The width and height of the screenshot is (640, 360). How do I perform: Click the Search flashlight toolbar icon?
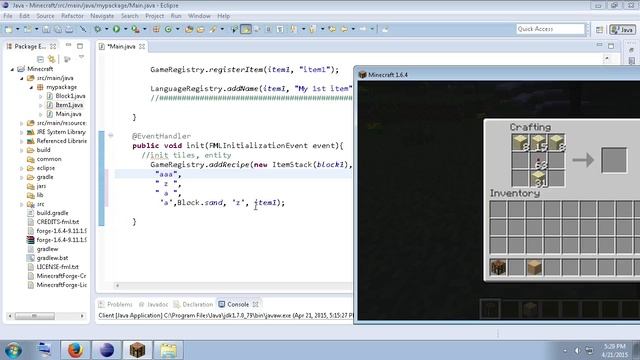[213, 29]
